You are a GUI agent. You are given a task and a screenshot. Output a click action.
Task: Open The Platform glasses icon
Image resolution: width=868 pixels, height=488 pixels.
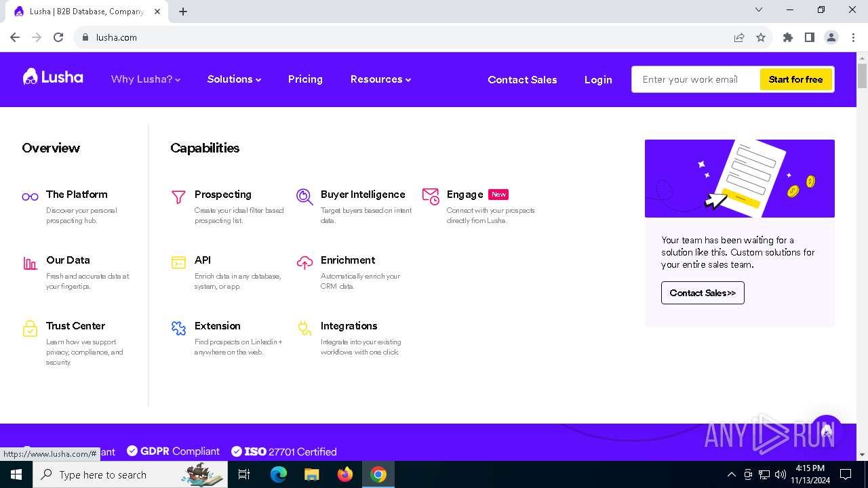[x=30, y=197]
